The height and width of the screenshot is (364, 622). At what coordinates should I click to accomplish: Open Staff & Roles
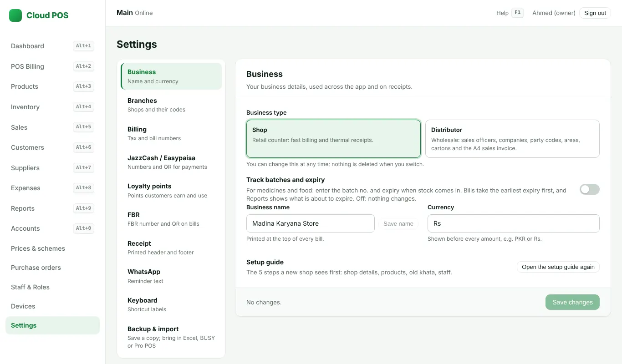tap(52, 287)
